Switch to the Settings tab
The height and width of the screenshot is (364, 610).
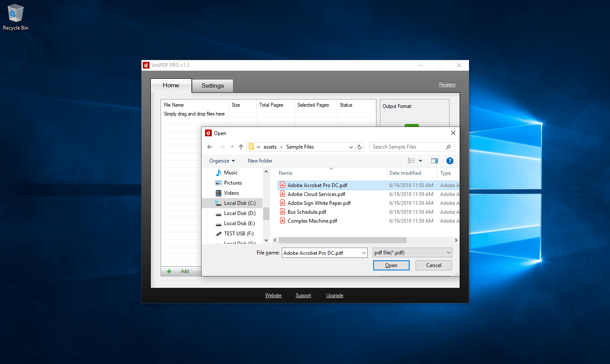(213, 85)
